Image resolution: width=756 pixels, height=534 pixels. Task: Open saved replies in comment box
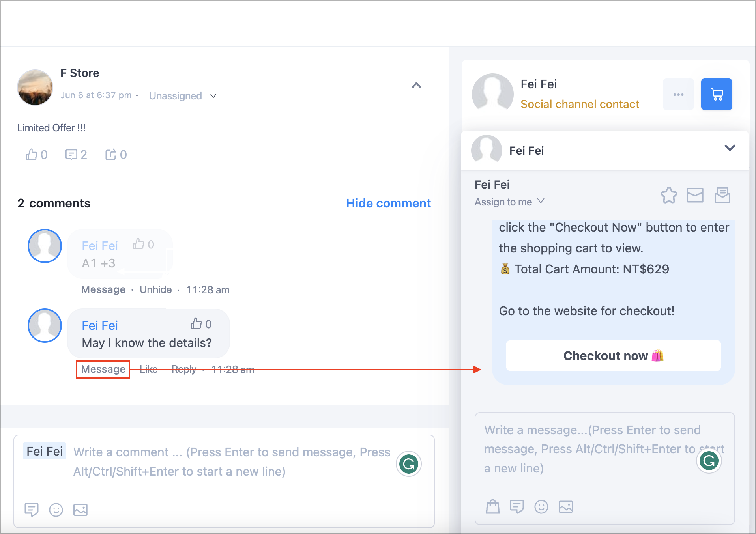pos(32,510)
